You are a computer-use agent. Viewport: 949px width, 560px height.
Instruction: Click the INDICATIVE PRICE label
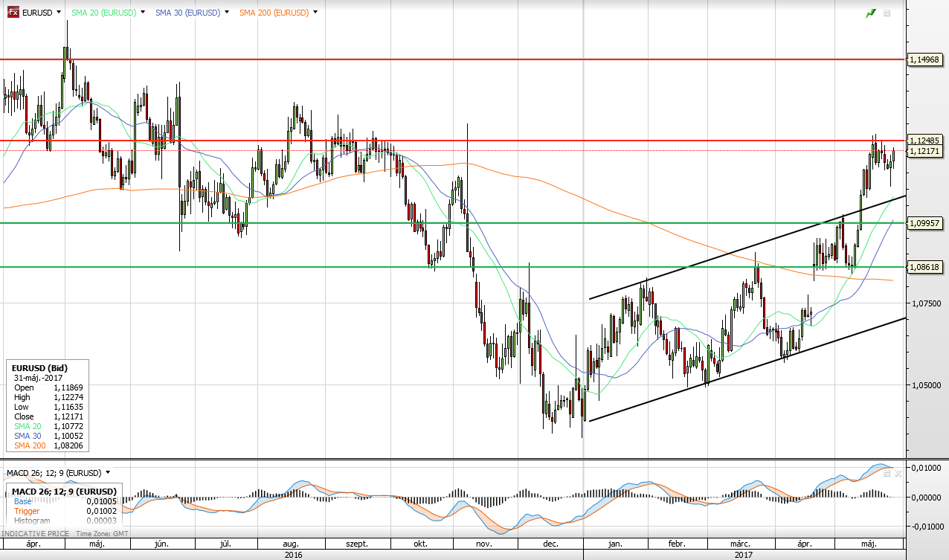[x=35, y=534]
